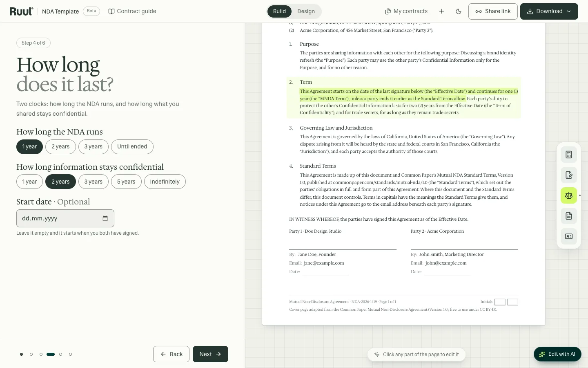
Task: Set confidentiality period to 3 years
Action: click(94, 182)
